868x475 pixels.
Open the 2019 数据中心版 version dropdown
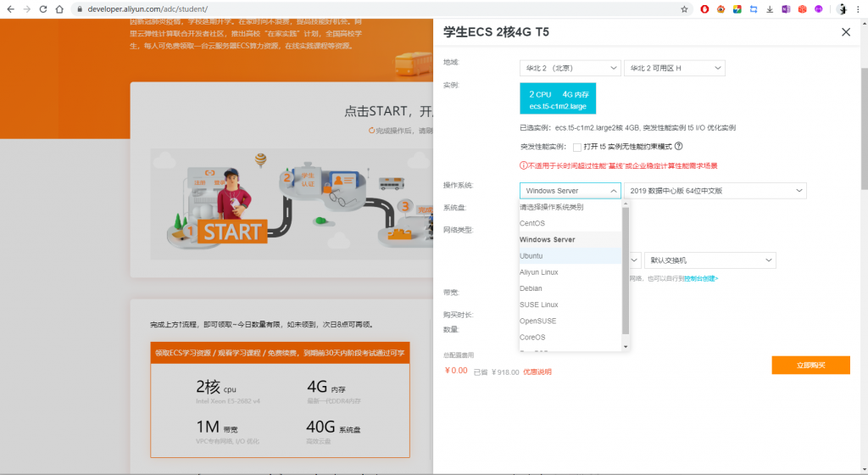[715, 191]
